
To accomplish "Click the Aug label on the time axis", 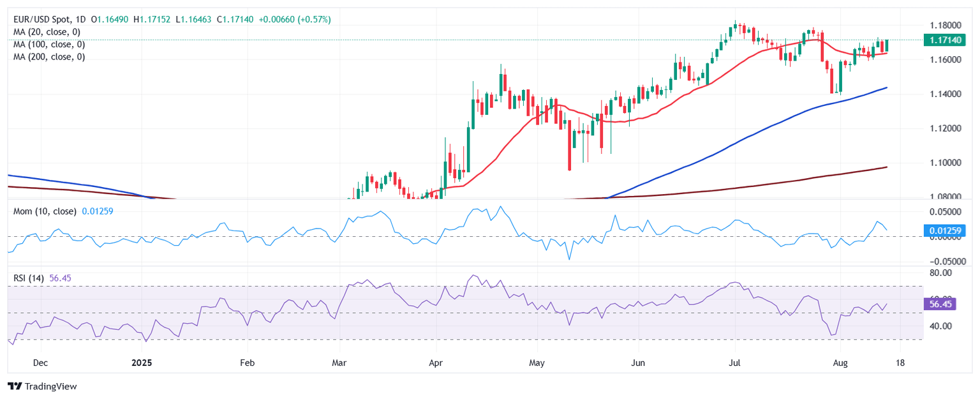I will [x=835, y=362].
